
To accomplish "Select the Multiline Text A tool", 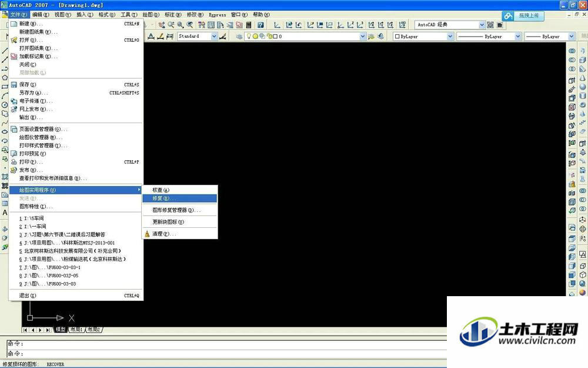I will point(5,213).
